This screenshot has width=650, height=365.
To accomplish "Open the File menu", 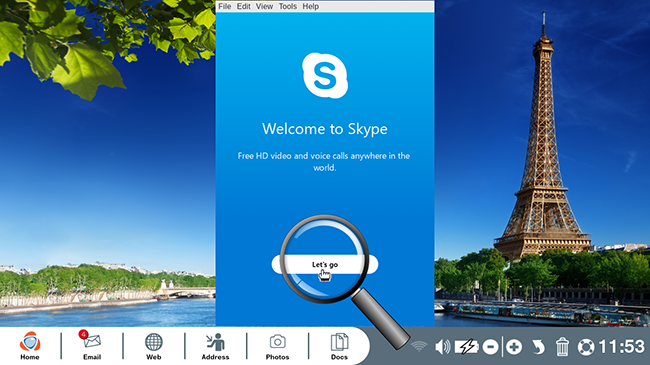I will click(x=225, y=6).
